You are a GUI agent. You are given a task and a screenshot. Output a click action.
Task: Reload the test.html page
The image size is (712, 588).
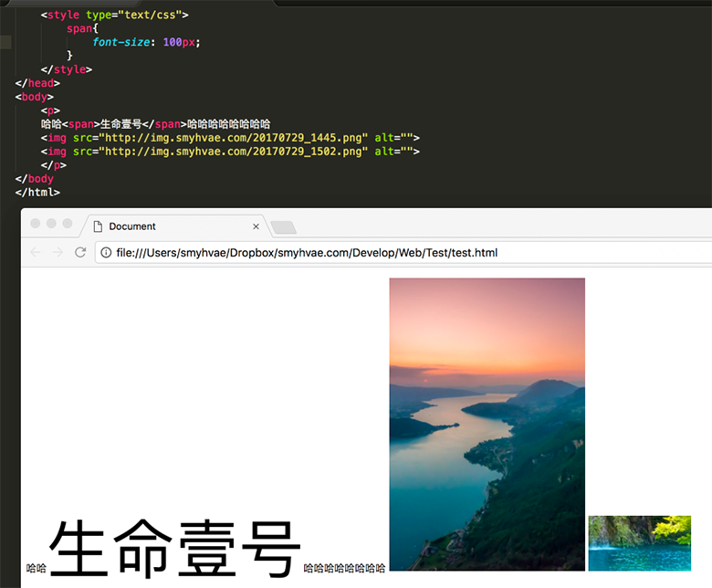pos(80,253)
